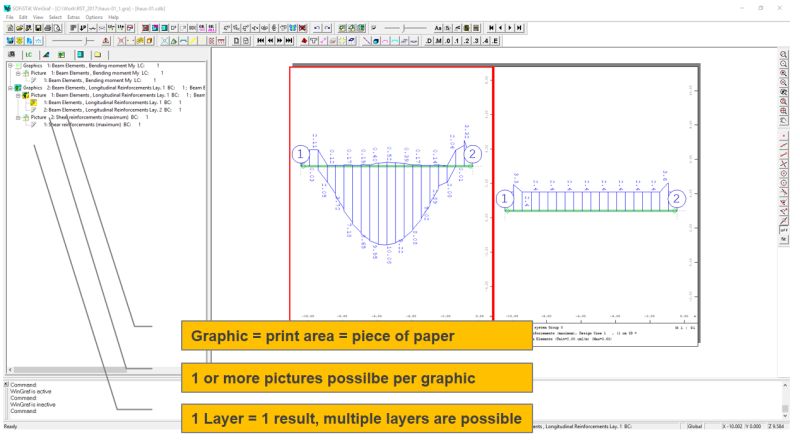The height and width of the screenshot is (442, 800).
Task: Click the yellow folder tab icon in left panel
Action: 98,55
